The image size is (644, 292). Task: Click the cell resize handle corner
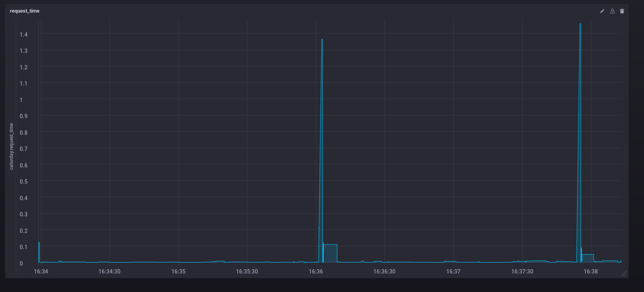624,273
